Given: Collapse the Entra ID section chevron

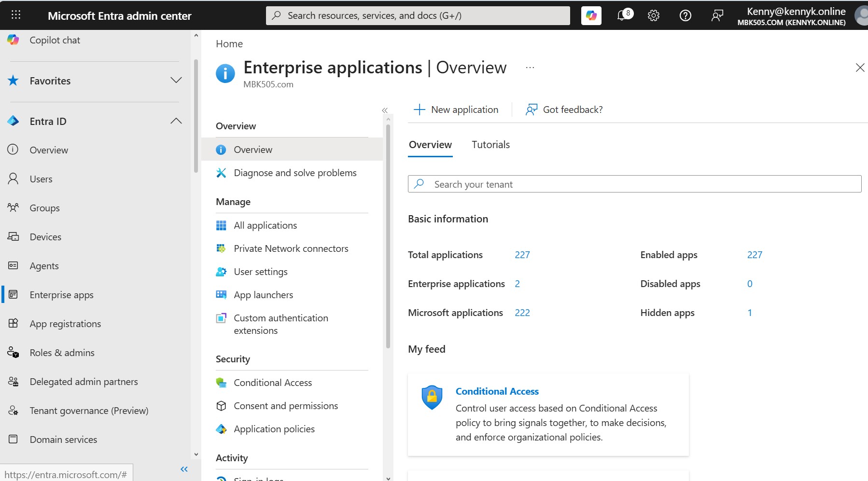Looking at the screenshot, I should pyautogui.click(x=176, y=121).
